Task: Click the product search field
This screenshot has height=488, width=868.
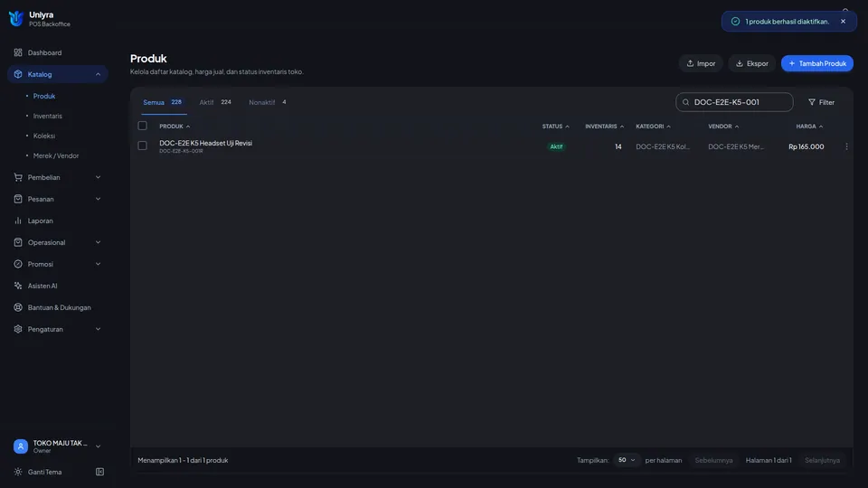Action: [734, 102]
